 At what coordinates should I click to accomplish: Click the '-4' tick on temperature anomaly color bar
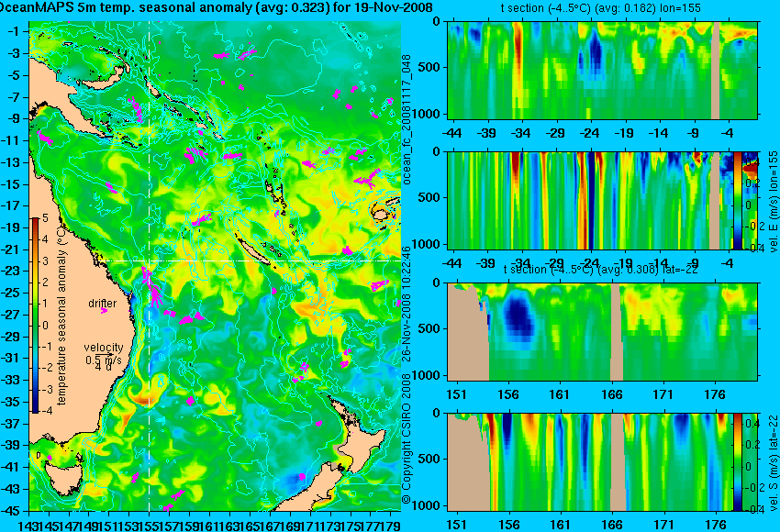pos(45,411)
